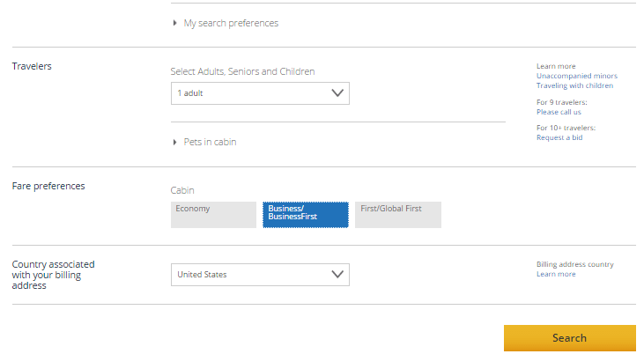Viewport: 644px width, 354px height.
Task: Click My search preferences label text
Action: coord(231,24)
